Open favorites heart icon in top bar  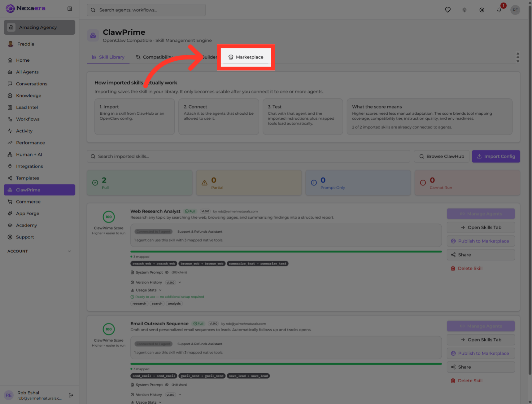pos(447,10)
